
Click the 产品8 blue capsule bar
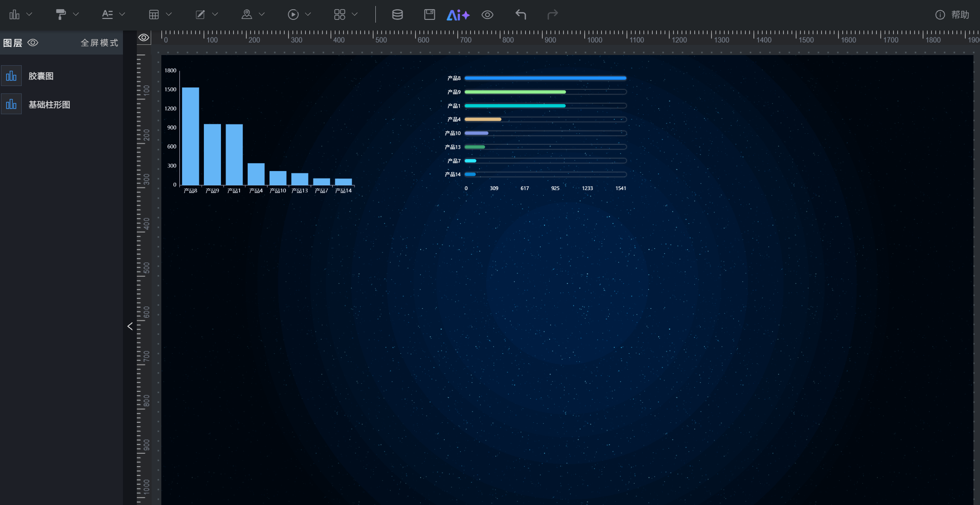[545, 78]
